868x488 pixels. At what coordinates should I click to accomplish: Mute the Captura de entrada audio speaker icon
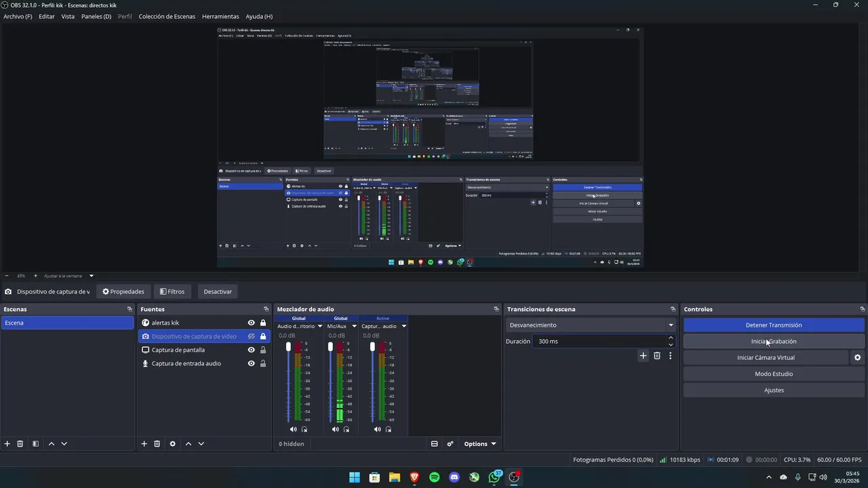point(377,429)
